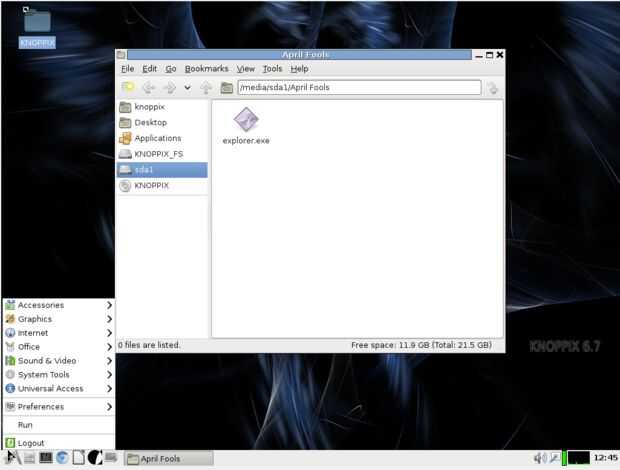
Task: Click '0 files are listed.' status text
Action: pyautogui.click(x=149, y=345)
